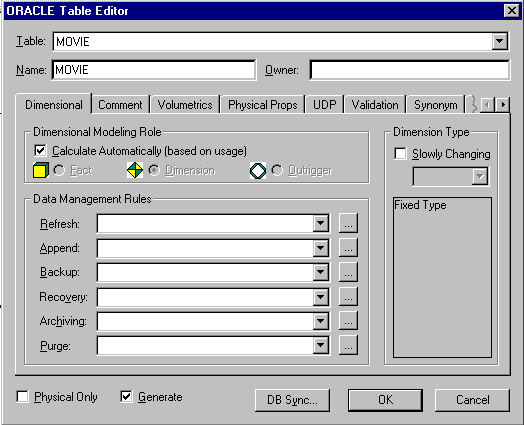Click the Dimension diamond icon
This screenshot has width=524, height=425.
[x=135, y=170]
